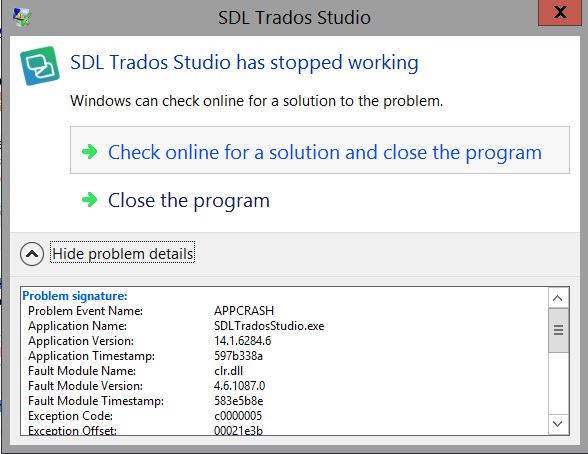Click the exception code c0000005
The height and width of the screenshot is (454, 588).
(x=238, y=416)
